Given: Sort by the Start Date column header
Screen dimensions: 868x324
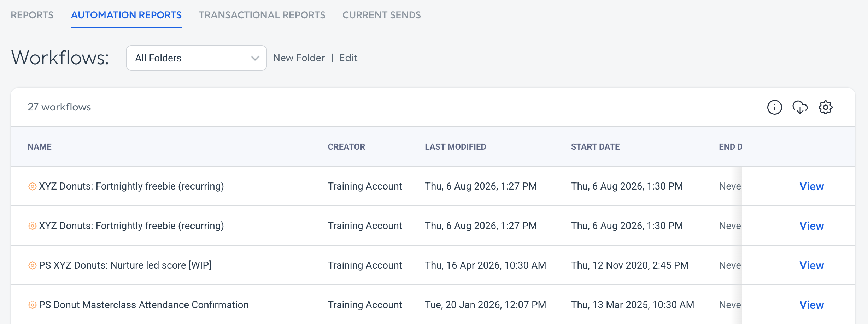Looking at the screenshot, I should pyautogui.click(x=596, y=147).
